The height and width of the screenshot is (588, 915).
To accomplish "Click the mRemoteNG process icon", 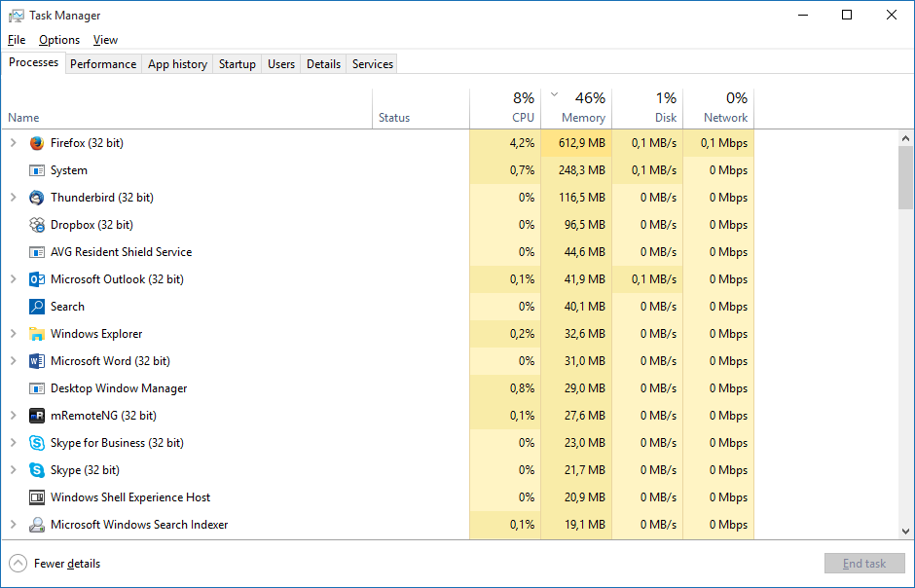I will [x=37, y=416].
